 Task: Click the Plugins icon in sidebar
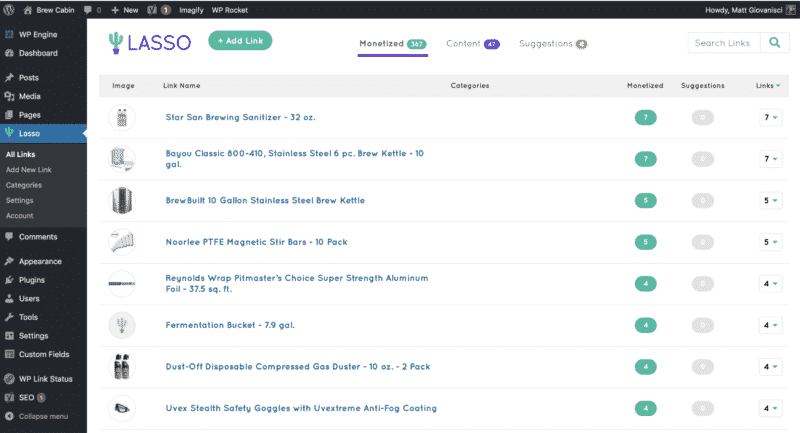(x=9, y=280)
